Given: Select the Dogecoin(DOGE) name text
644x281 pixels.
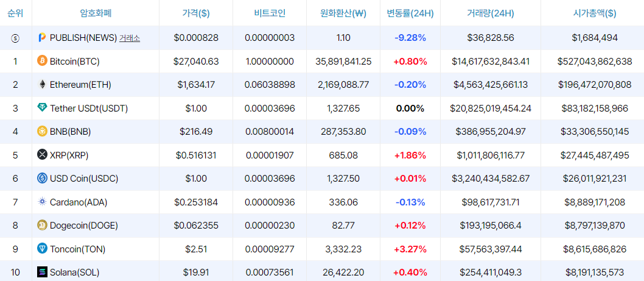Looking at the screenshot, I should [84, 226].
